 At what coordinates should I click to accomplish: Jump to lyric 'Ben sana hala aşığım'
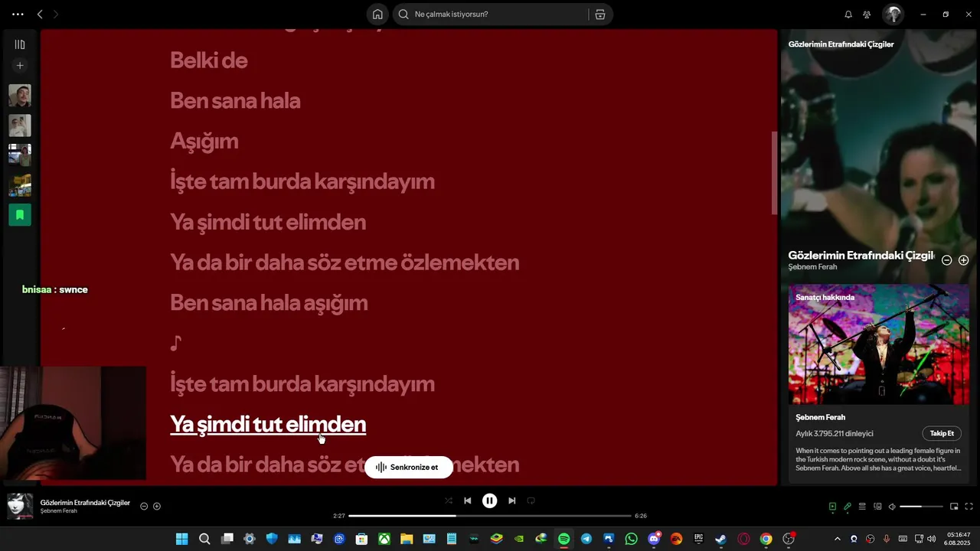tap(269, 303)
